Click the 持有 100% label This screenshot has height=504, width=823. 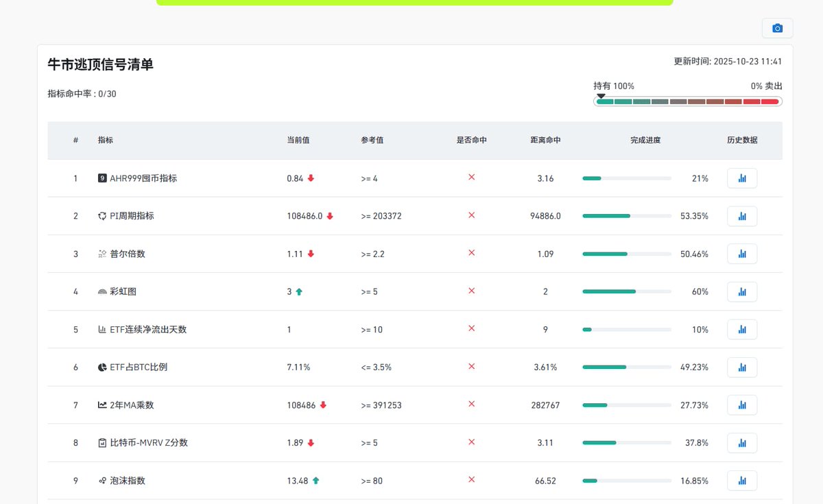tap(614, 86)
